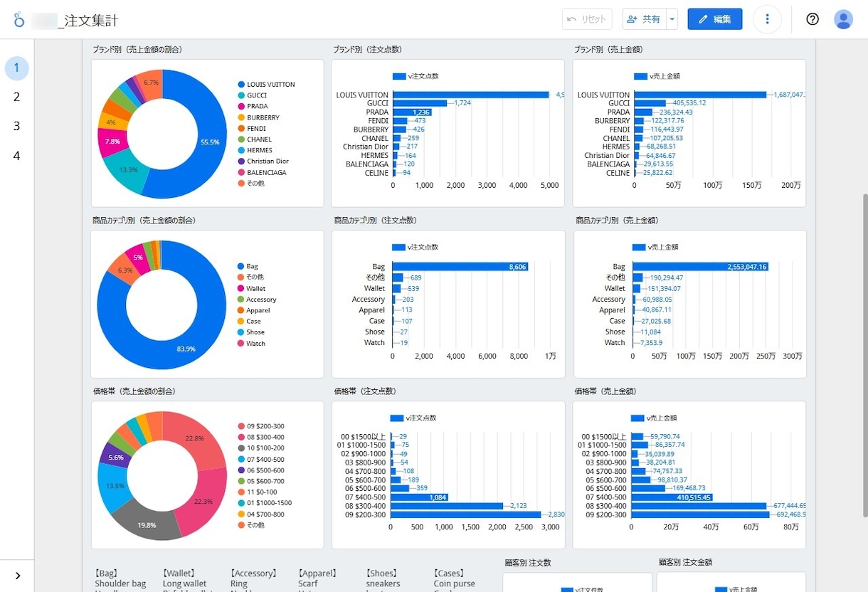868x592 pixels.
Task: Switch to page 2 in sidebar
Action: [17, 97]
